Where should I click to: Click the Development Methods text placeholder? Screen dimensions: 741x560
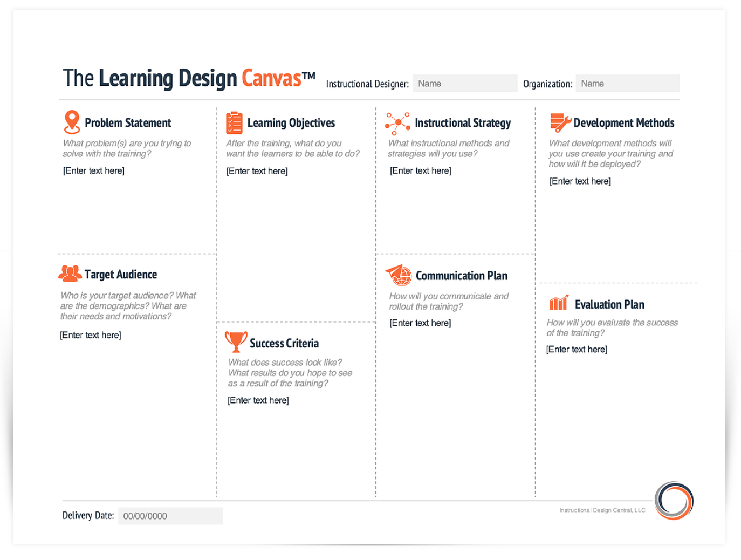click(580, 181)
